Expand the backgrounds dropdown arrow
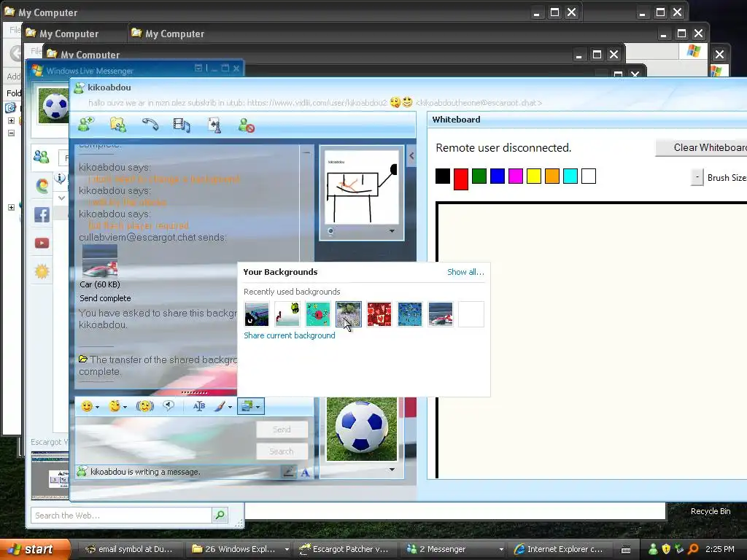 [258, 407]
